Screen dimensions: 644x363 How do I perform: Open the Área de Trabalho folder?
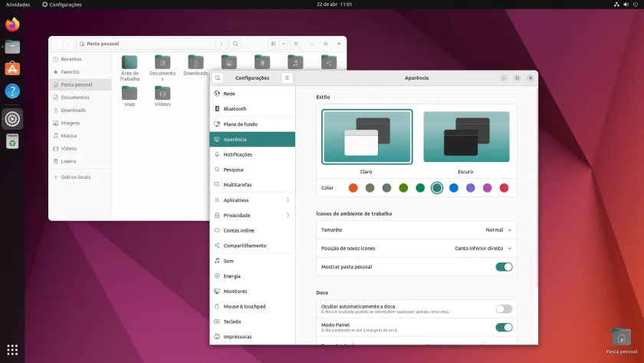130,68
